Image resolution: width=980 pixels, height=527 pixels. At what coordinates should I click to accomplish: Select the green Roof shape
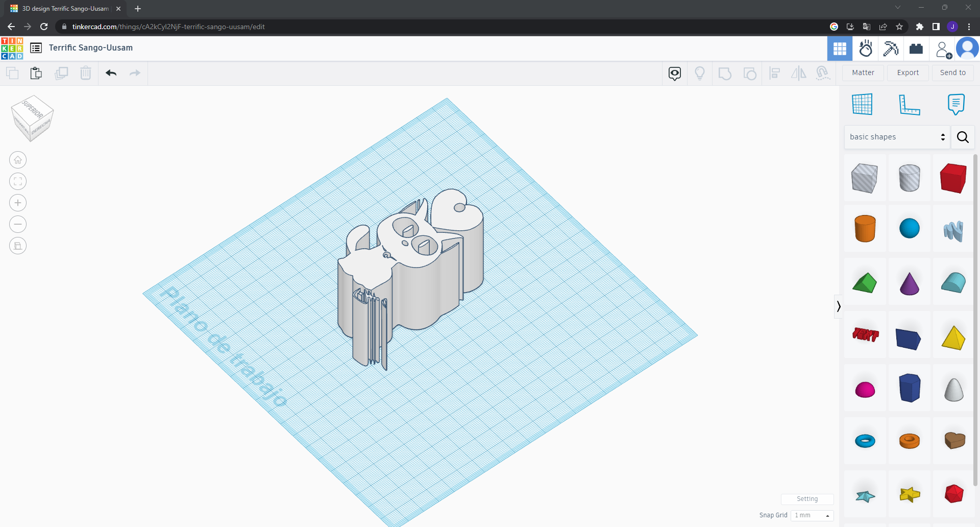click(x=865, y=283)
